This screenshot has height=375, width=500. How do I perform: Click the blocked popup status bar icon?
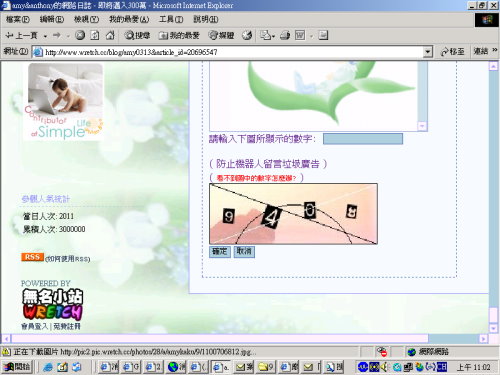tap(382, 352)
